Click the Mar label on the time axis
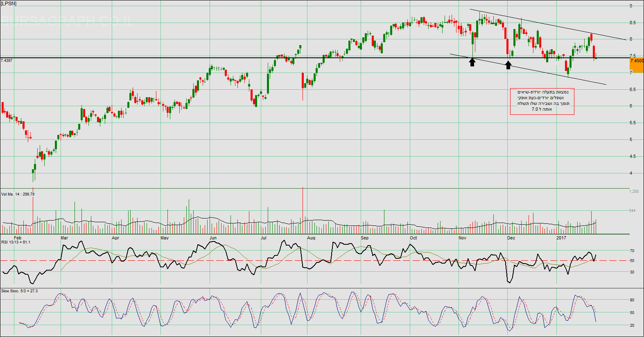This screenshot has height=337, width=644. point(64,238)
